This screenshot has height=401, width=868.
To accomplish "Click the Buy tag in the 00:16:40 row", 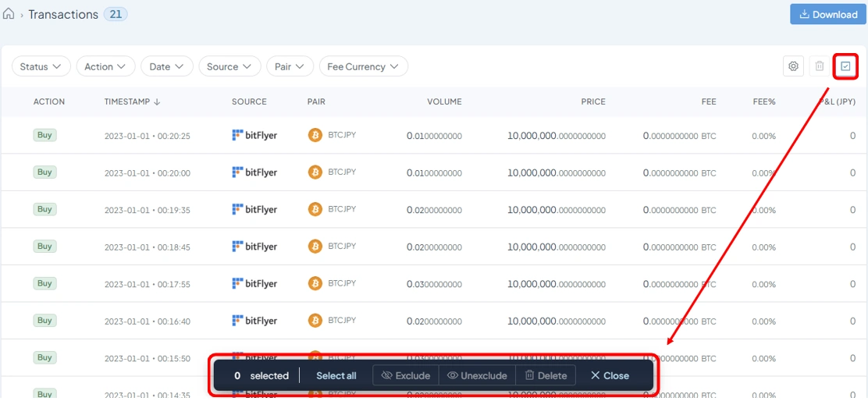I will click(x=44, y=320).
